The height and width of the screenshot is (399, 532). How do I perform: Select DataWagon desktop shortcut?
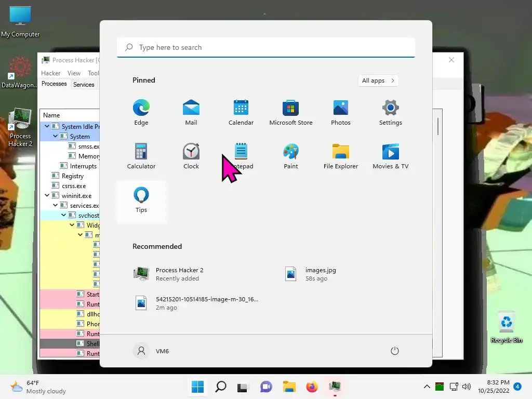coord(20,73)
